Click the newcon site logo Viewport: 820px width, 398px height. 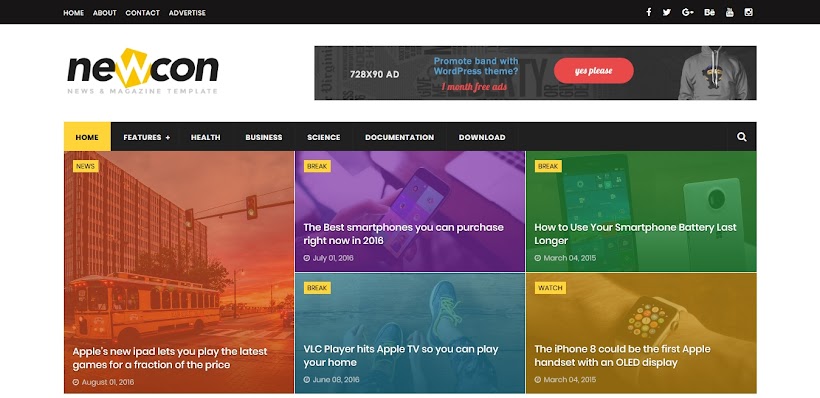[142, 71]
